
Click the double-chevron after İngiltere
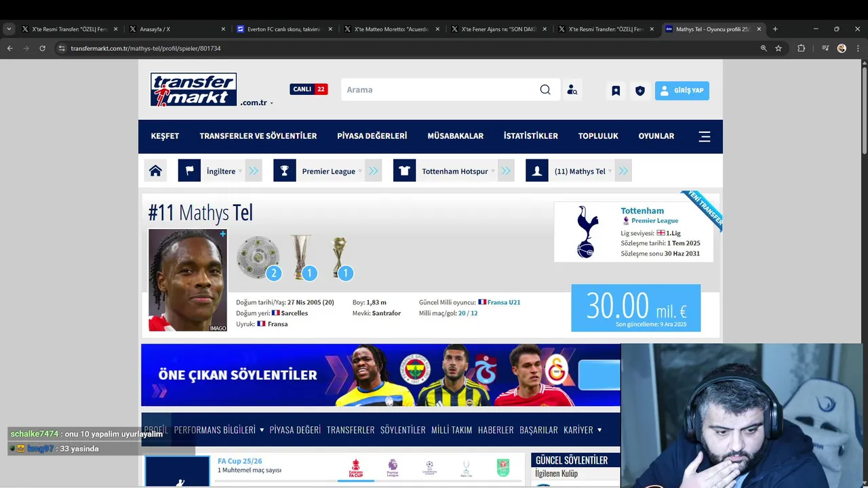254,171
